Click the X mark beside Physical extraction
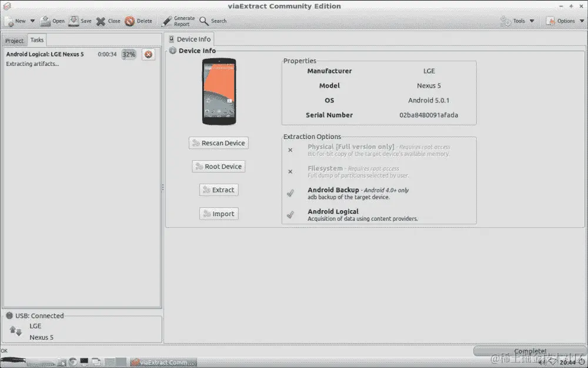 290,150
